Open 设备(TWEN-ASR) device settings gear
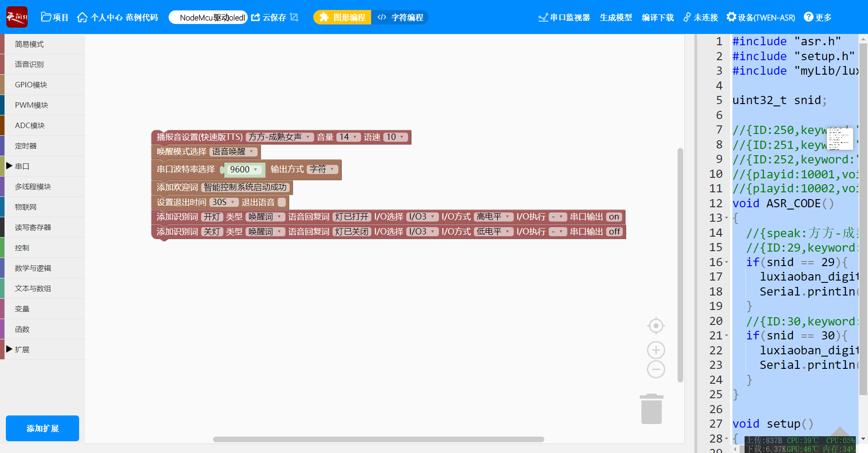Viewport: 868px width, 453px height. pyautogui.click(x=731, y=17)
